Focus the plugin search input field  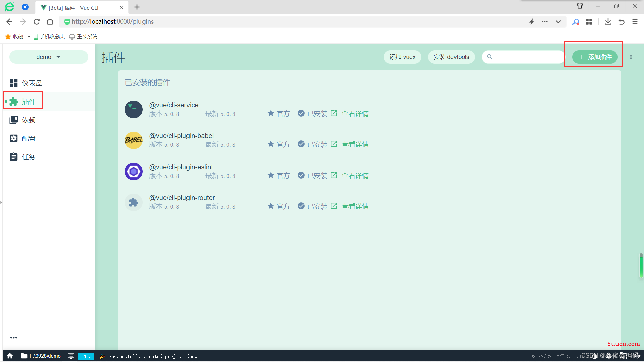[523, 57]
